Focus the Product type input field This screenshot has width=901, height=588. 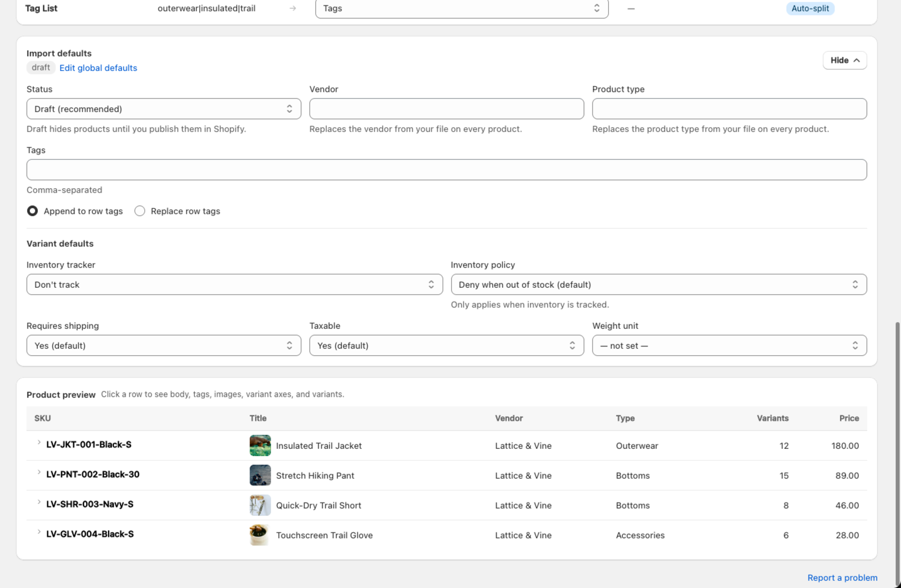[729, 109]
